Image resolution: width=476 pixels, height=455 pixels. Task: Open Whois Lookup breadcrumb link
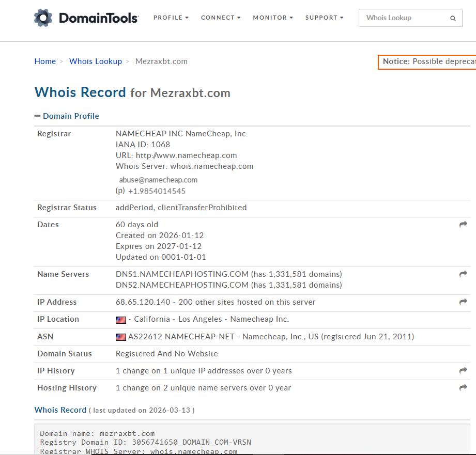tap(96, 61)
